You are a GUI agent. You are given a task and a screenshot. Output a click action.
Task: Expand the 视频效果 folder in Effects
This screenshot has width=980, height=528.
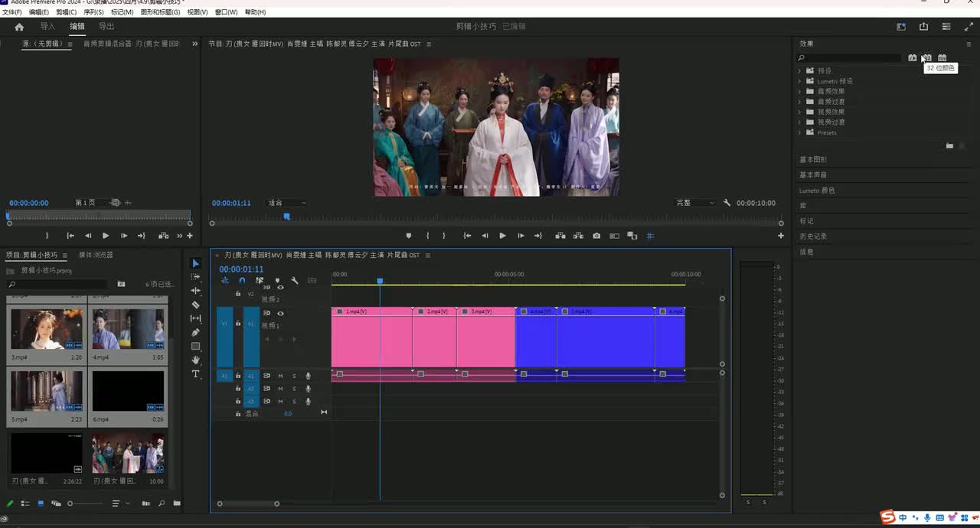[800, 112]
